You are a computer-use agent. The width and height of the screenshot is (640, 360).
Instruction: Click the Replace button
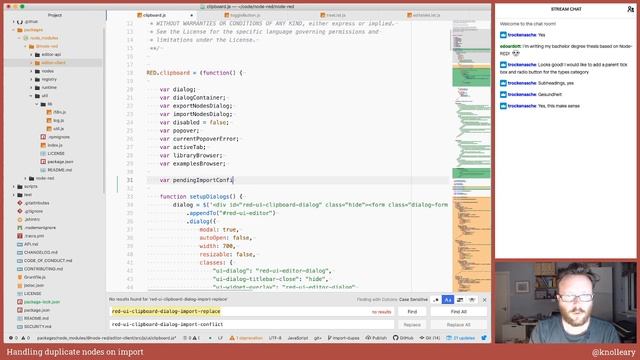pos(412,324)
